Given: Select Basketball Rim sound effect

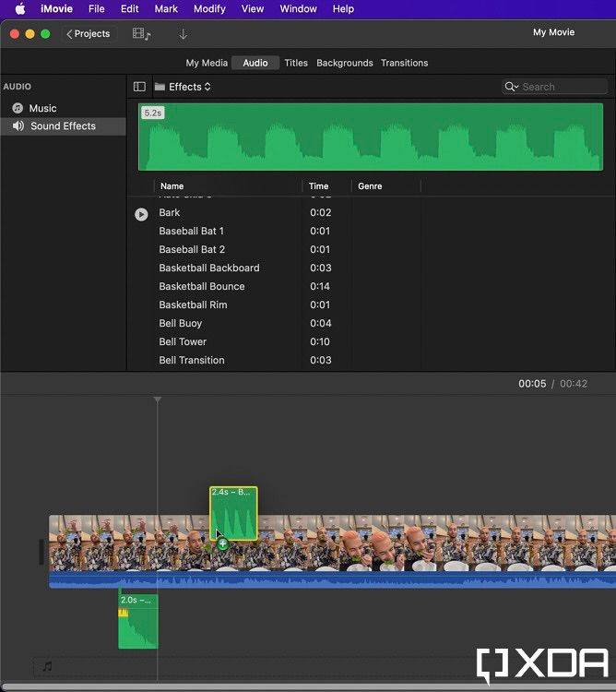Looking at the screenshot, I should (x=371, y=305).
